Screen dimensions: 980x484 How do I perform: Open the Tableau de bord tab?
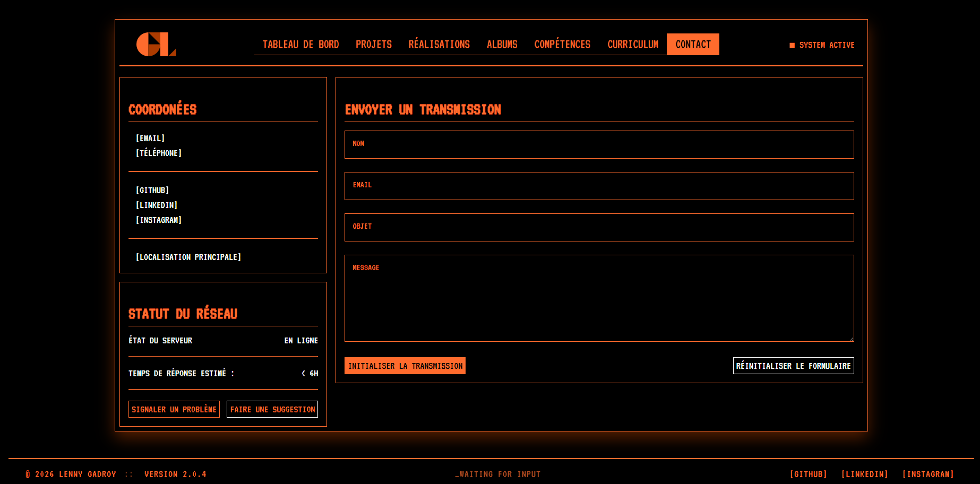[x=300, y=45]
